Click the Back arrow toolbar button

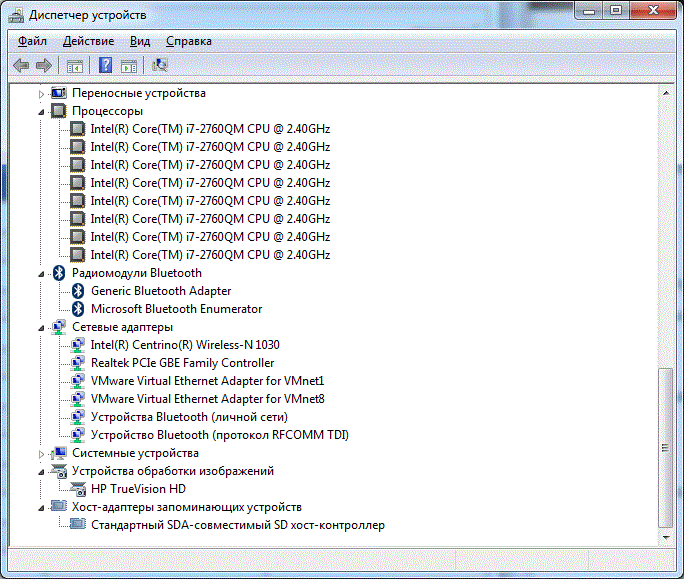point(21,66)
